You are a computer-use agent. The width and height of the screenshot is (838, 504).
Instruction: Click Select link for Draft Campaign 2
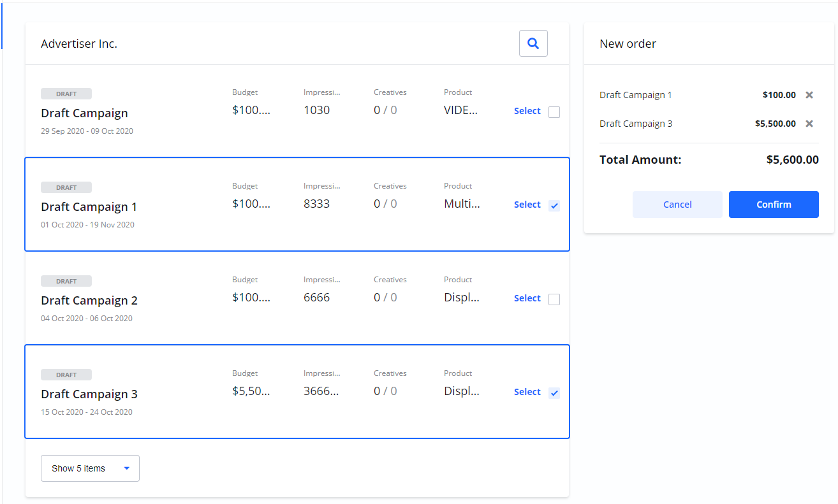pyautogui.click(x=527, y=298)
